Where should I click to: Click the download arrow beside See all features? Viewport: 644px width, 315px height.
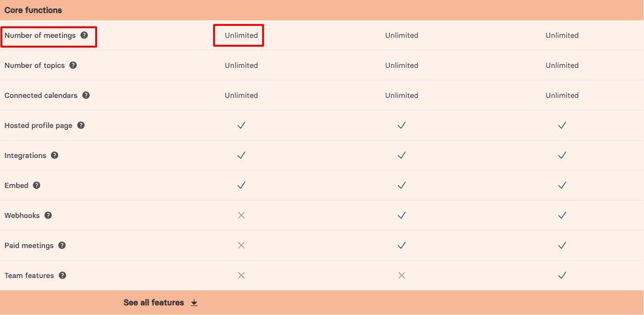point(194,303)
